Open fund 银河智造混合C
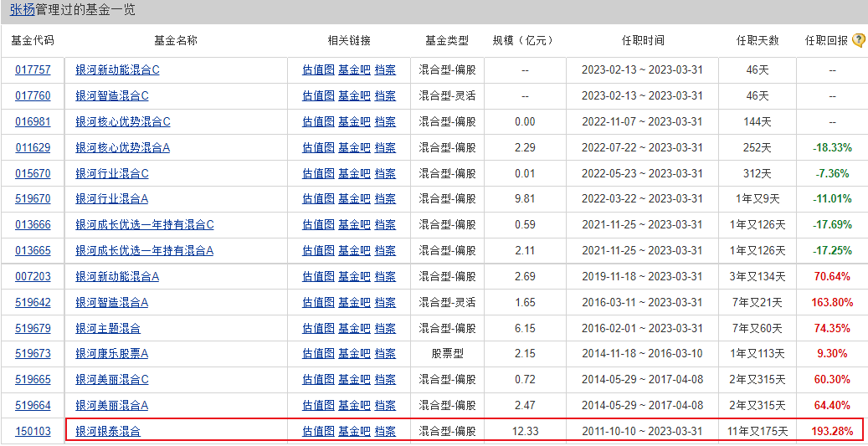 click(112, 95)
